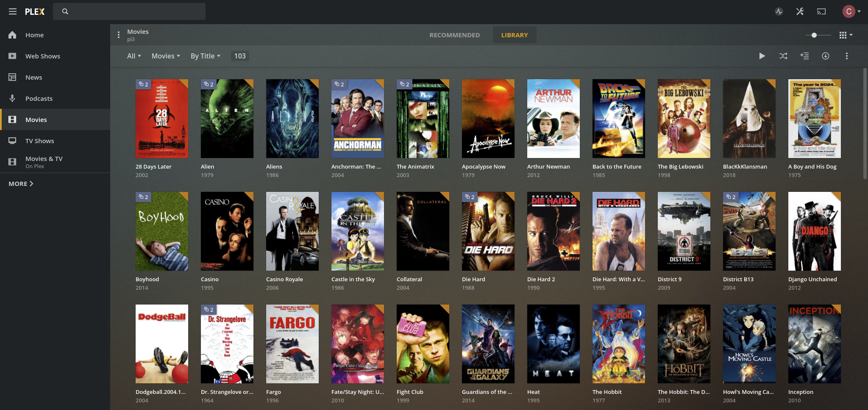Viewport: 868px width, 410px height.
Task: Open the By Title sort dropdown
Action: click(x=205, y=56)
